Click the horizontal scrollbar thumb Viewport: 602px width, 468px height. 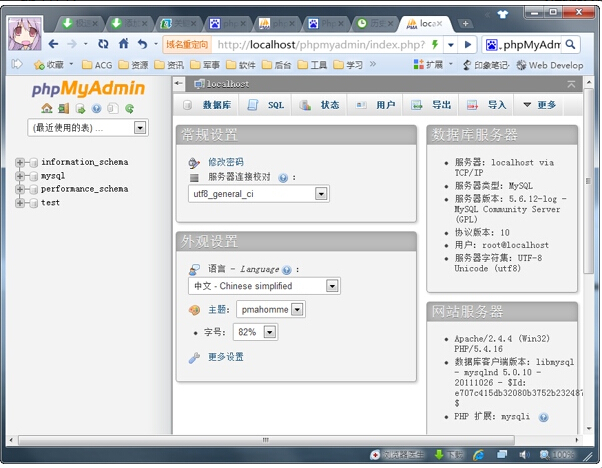(x=266, y=440)
